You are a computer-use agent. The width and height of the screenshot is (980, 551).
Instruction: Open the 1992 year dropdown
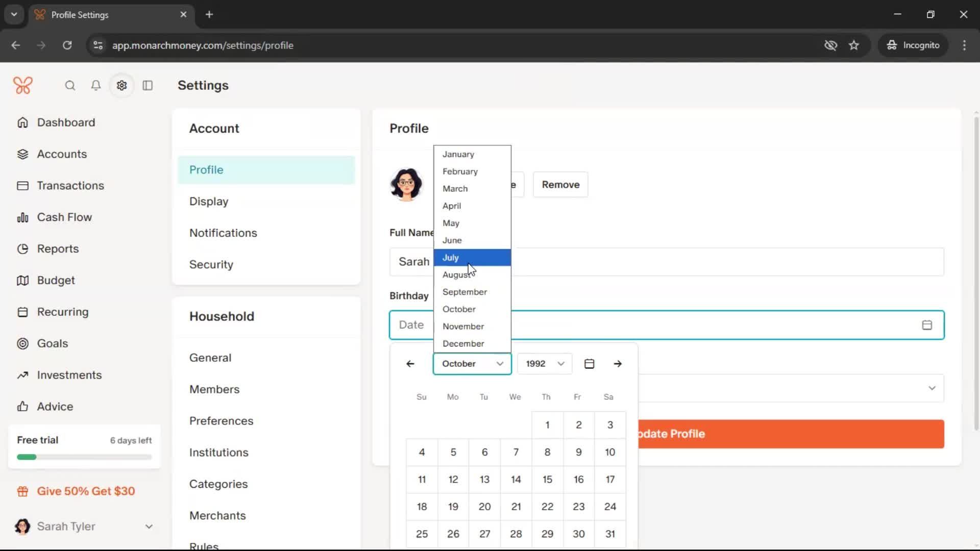pos(545,364)
